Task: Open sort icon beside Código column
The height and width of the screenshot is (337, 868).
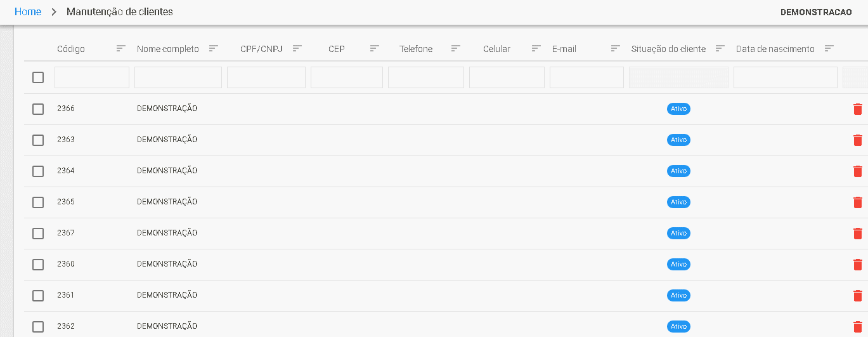Action: (x=121, y=48)
